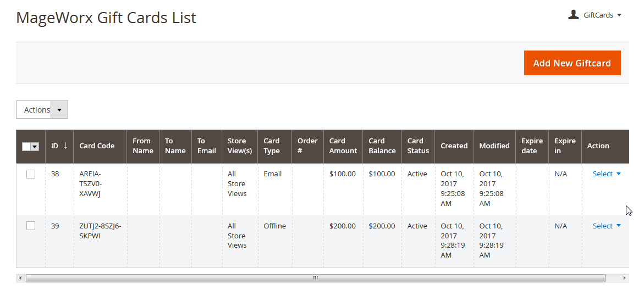This screenshot has width=644, height=296.
Task: Click N/A expire value for card 38
Action: coord(560,174)
